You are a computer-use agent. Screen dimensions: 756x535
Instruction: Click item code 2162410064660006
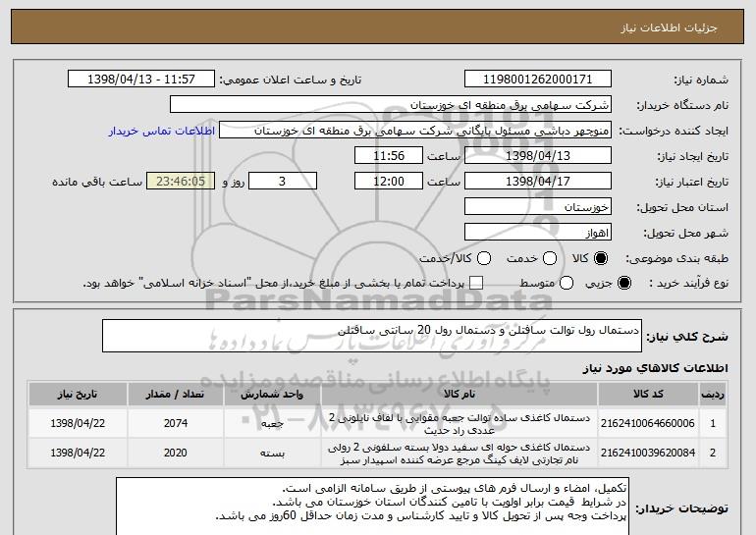click(x=648, y=423)
